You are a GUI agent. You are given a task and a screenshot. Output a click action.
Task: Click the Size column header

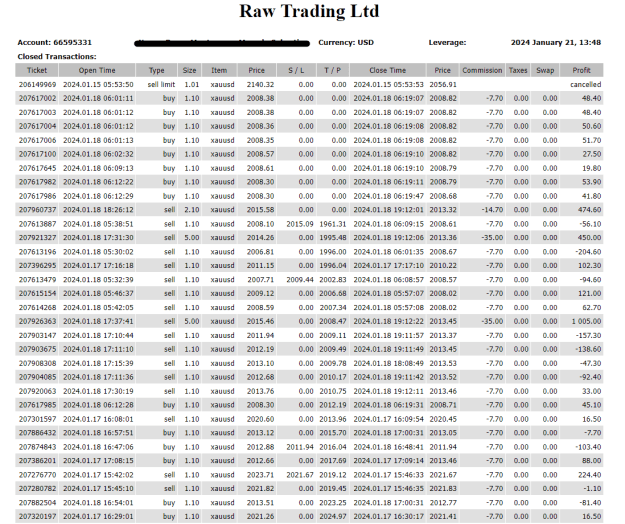coord(189,70)
